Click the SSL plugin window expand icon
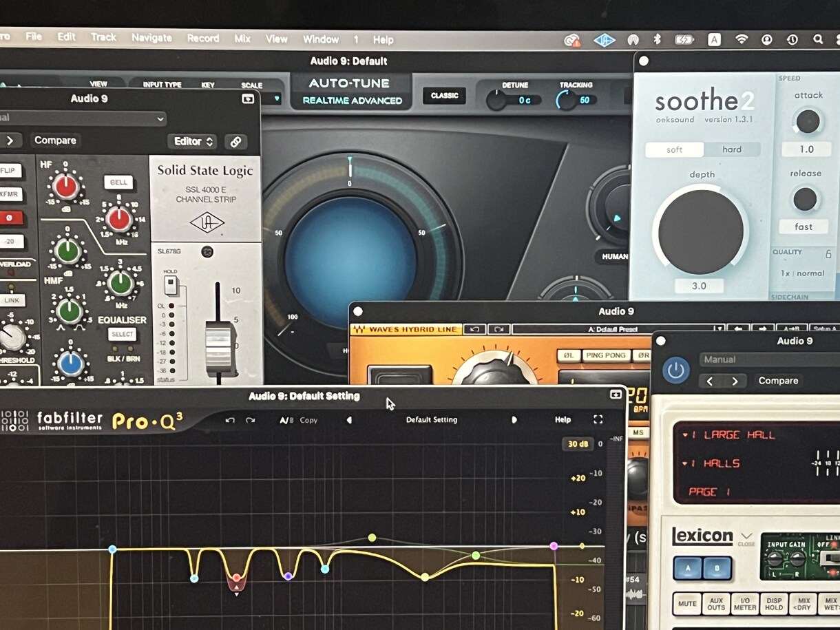The width and height of the screenshot is (840, 630). 248,99
